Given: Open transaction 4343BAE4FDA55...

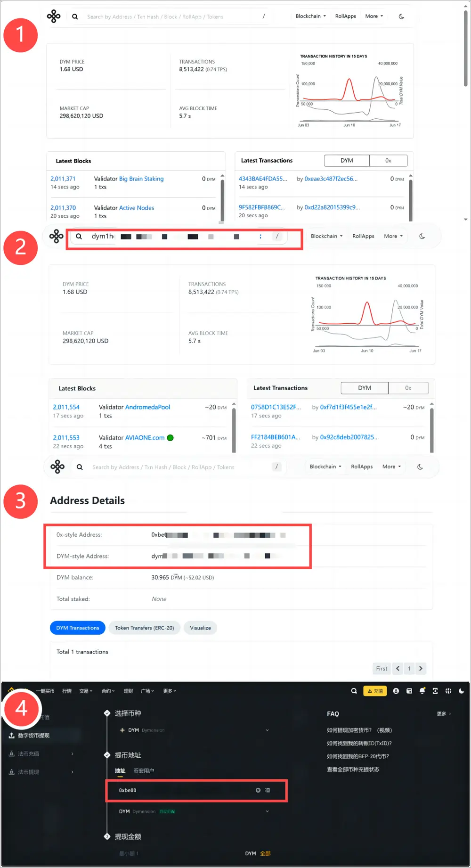Looking at the screenshot, I should point(263,179).
